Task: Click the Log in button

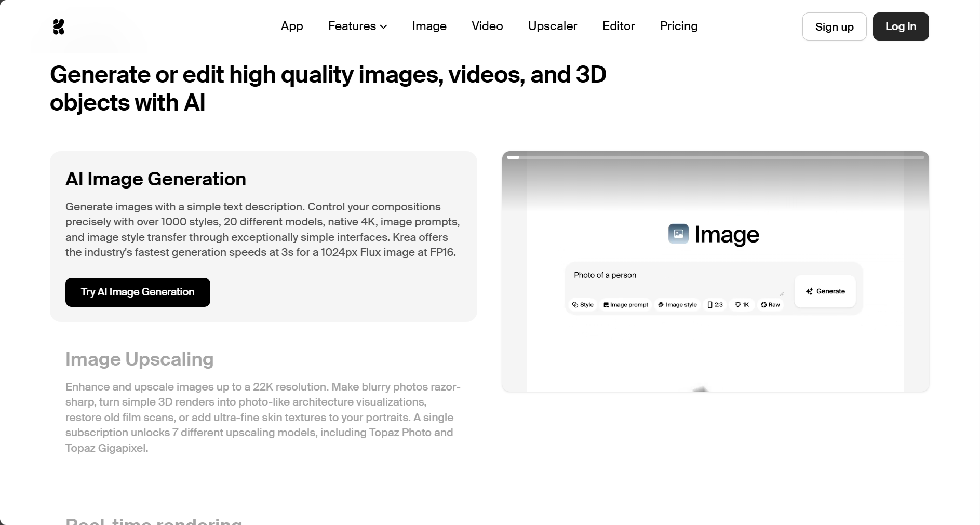Action: coord(901,26)
